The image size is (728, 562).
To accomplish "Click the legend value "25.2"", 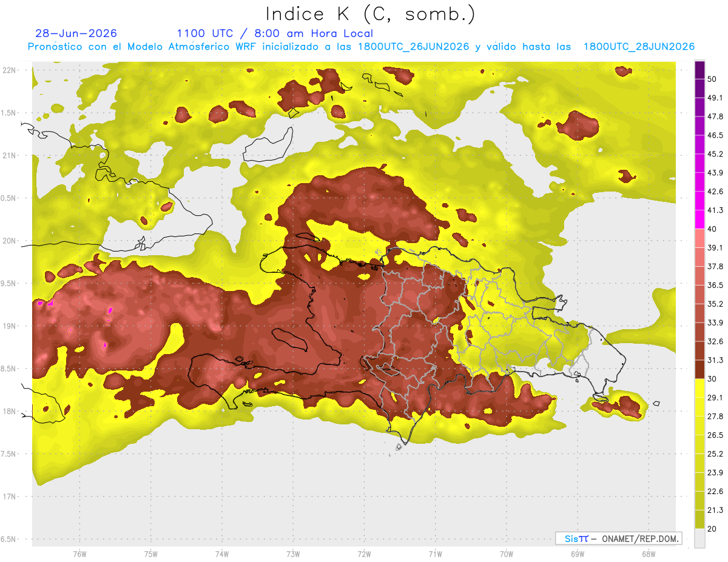I will 715,453.
